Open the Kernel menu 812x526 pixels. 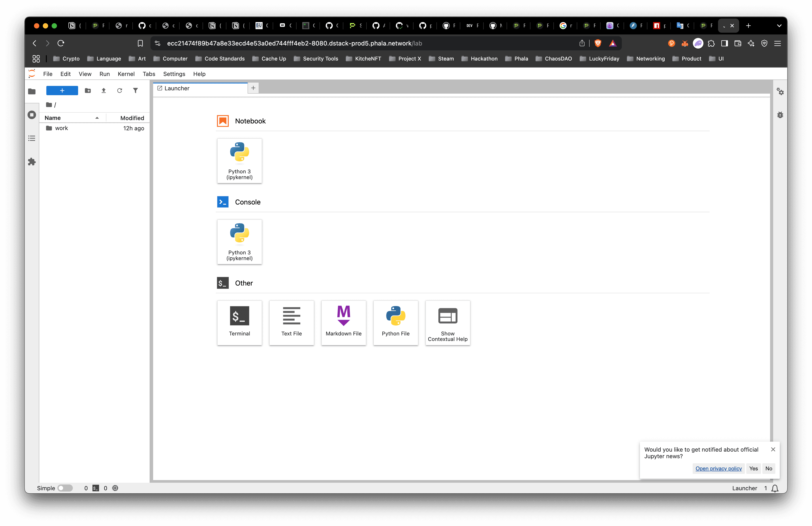pyautogui.click(x=126, y=74)
